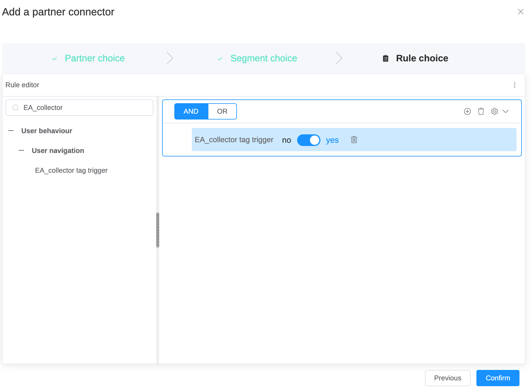Click the Partner choice checkmark icon

pyautogui.click(x=54, y=59)
